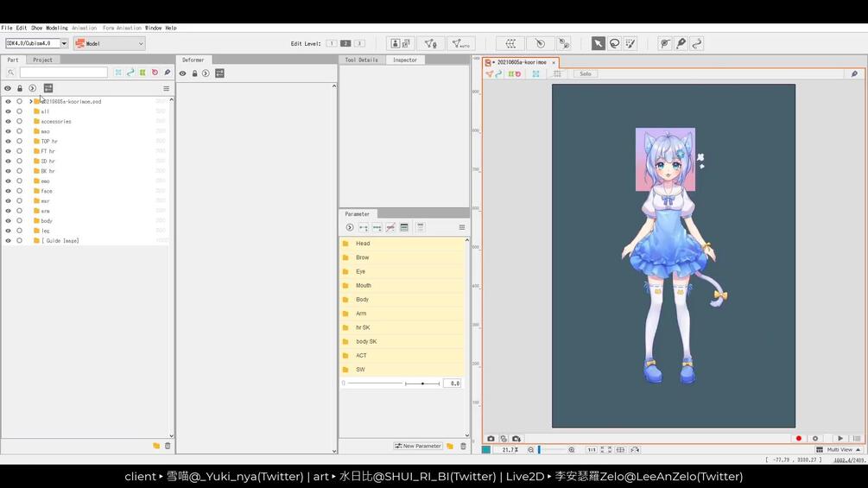Open the Parameter panel hamburger menu
The width and height of the screenshot is (868, 488).
click(462, 227)
